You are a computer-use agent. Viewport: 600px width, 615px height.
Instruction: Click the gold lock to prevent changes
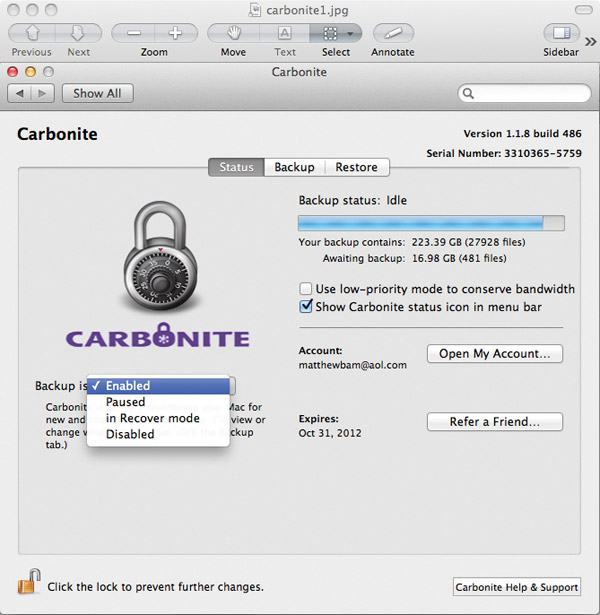click(29, 581)
